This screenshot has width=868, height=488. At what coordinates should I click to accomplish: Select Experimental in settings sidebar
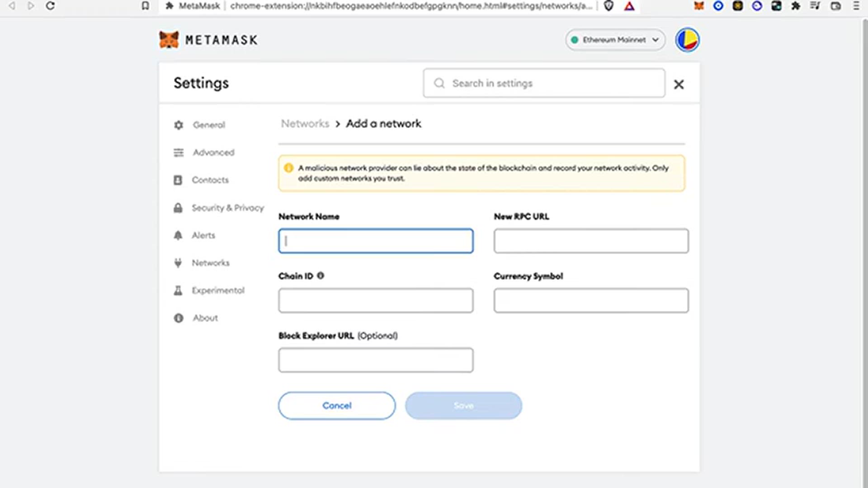pyautogui.click(x=218, y=290)
